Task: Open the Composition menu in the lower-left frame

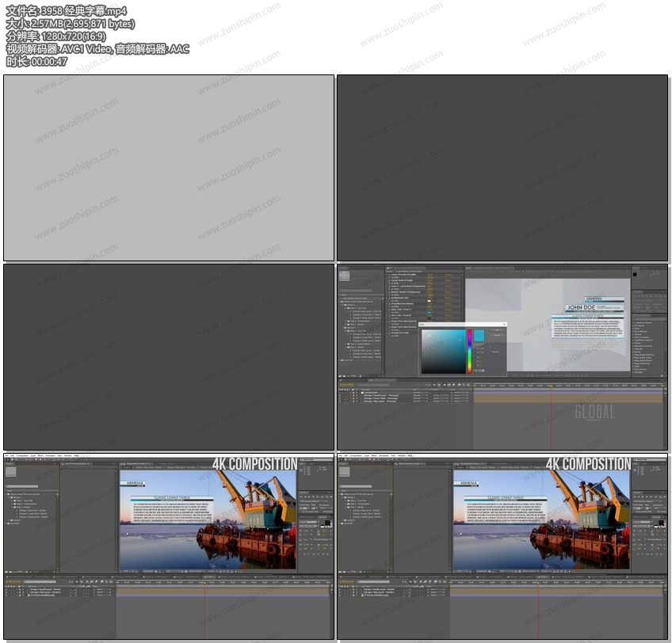Action: pos(22,455)
